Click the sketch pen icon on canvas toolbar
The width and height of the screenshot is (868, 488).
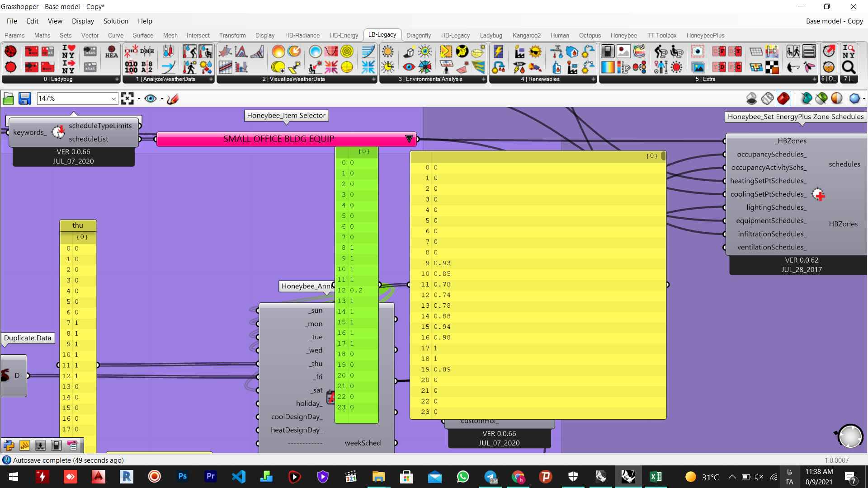[x=173, y=99]
